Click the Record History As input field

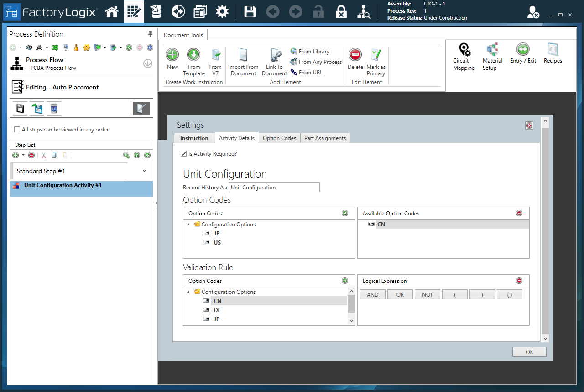(274, 187)
